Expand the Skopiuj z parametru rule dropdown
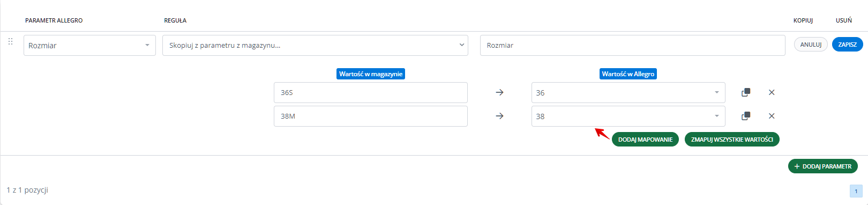868x205 pixels. click(315, 46)
